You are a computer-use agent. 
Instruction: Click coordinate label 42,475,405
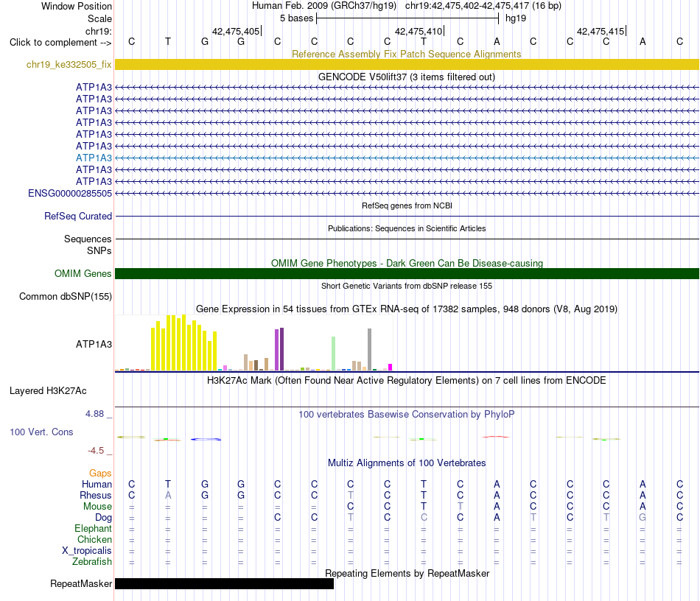pyautogui.click(x=236, y=31)
